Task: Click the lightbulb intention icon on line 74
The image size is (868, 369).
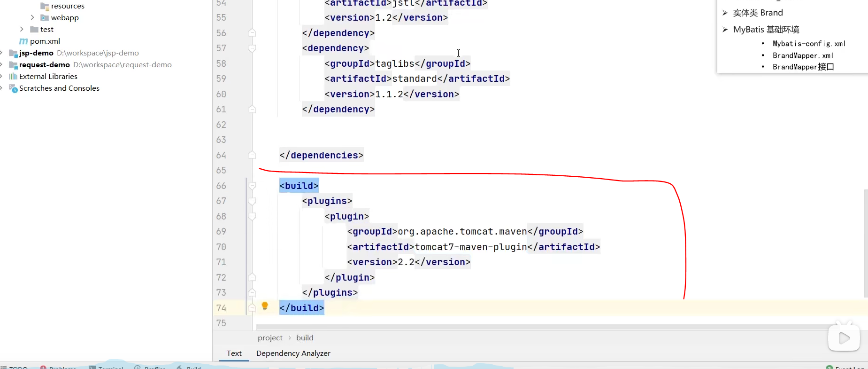Action: [x=265, y=306]
